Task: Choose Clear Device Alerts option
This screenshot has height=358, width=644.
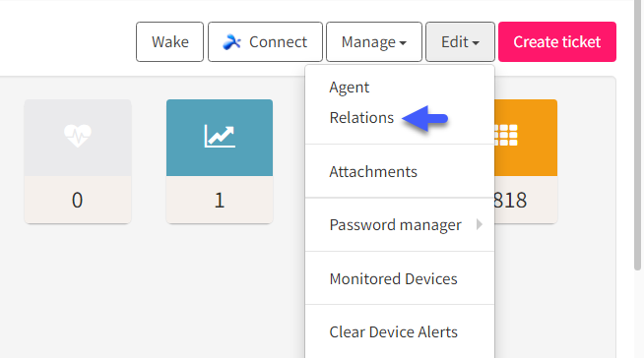Action: 393,332
